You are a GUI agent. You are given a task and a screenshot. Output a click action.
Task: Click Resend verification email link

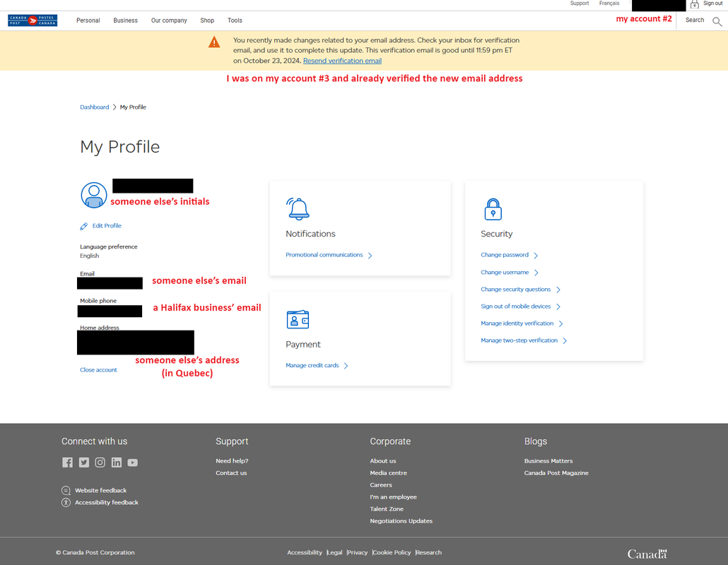[342, 61]
